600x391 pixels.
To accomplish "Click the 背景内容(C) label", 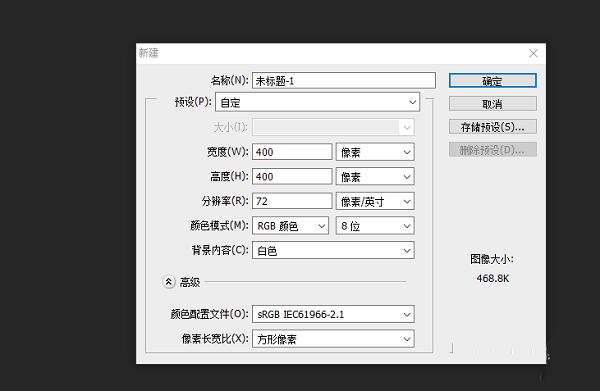I will [x=220, y=250].
